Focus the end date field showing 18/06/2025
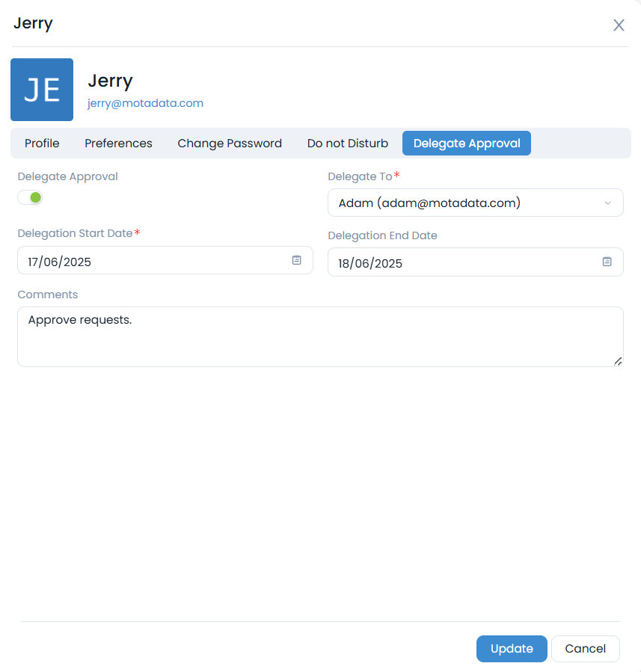Viewport: 641px width, 672px height. 460,262
